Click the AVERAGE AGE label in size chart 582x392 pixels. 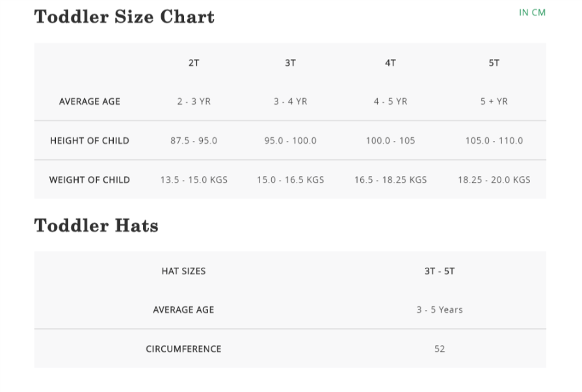(90, 101)
